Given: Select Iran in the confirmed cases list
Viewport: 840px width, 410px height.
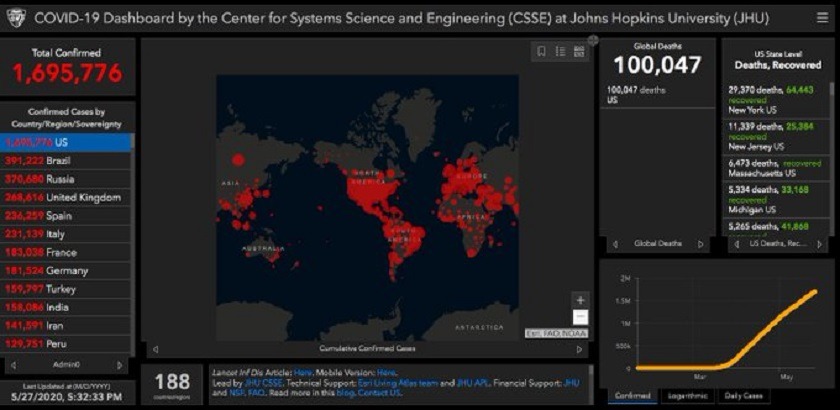Looking at the screenshot, I should (66, 325).
